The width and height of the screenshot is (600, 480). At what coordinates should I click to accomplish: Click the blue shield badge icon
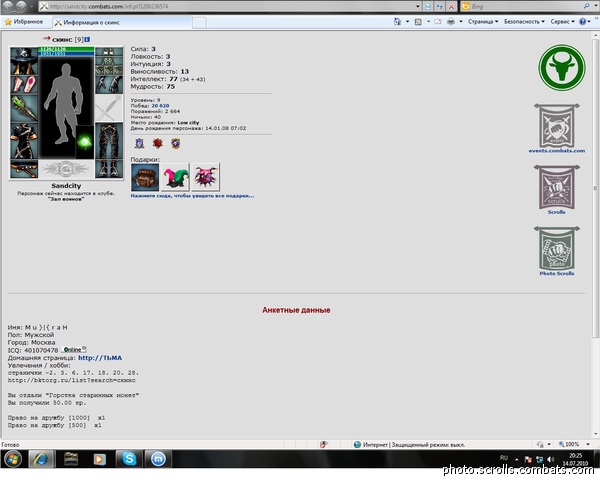139,144
